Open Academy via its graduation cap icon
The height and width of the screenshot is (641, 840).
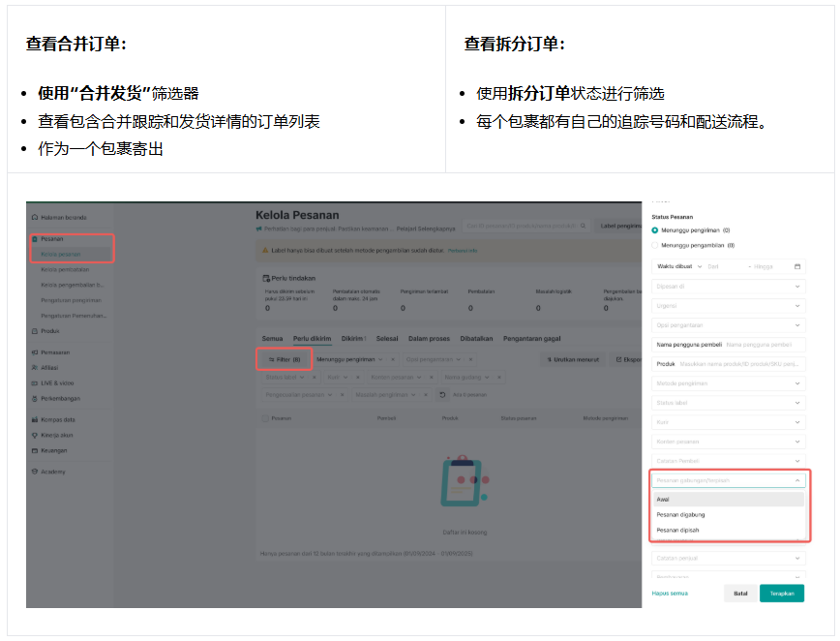tap(35, 472)
